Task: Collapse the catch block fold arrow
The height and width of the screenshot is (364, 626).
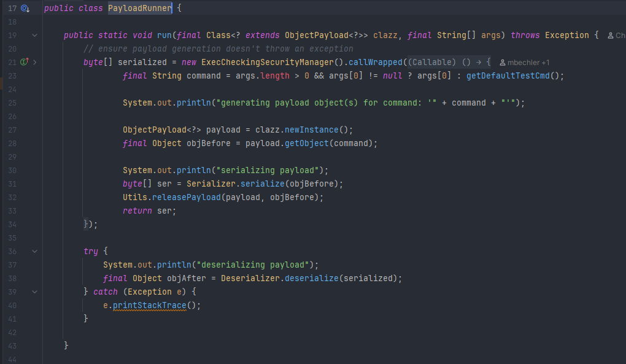Action: tap(35, 292)
